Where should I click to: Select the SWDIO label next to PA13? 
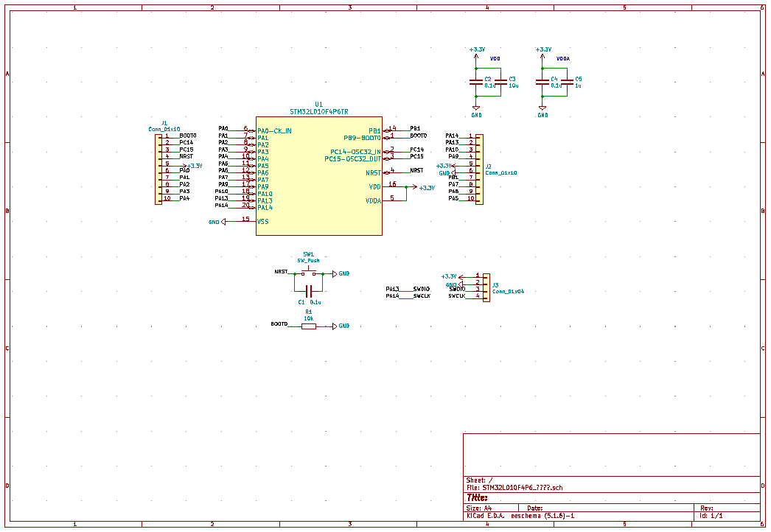click(421, 289)
